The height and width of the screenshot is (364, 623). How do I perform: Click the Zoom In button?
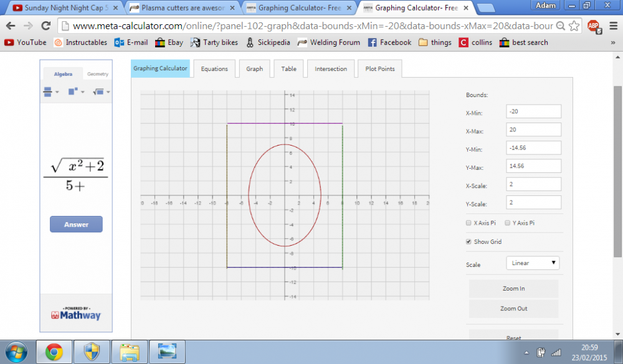[x=513, y=289]
